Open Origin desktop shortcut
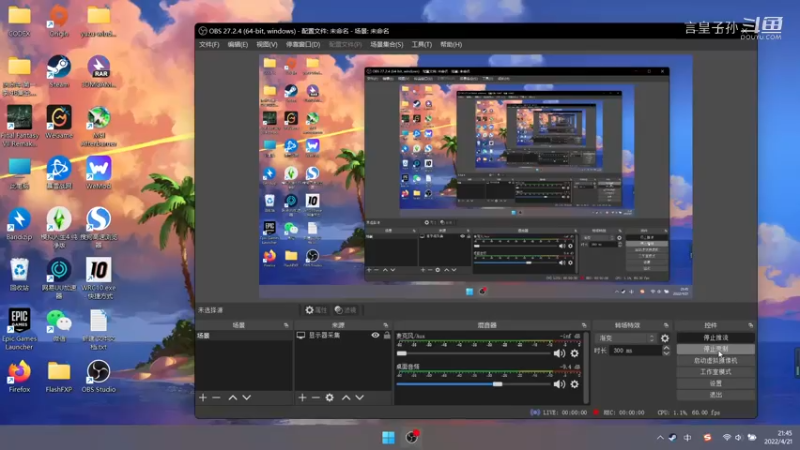 [59, 20]
